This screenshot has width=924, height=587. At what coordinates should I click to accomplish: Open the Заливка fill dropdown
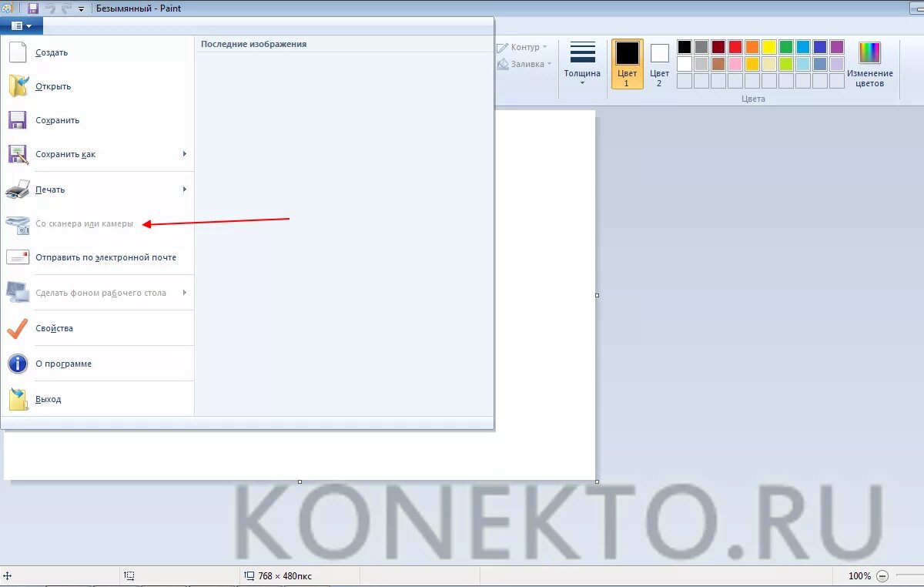click(525, 64)
